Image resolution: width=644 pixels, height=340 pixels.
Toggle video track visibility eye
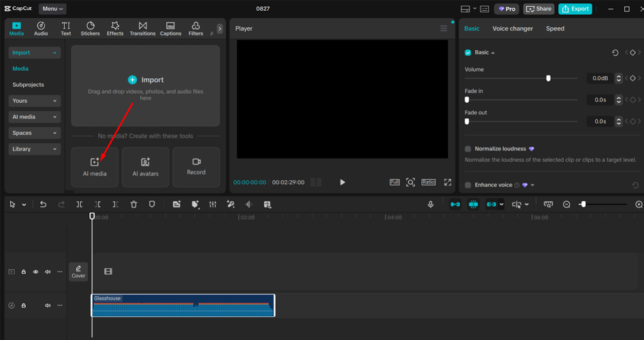tap(35, 272)
